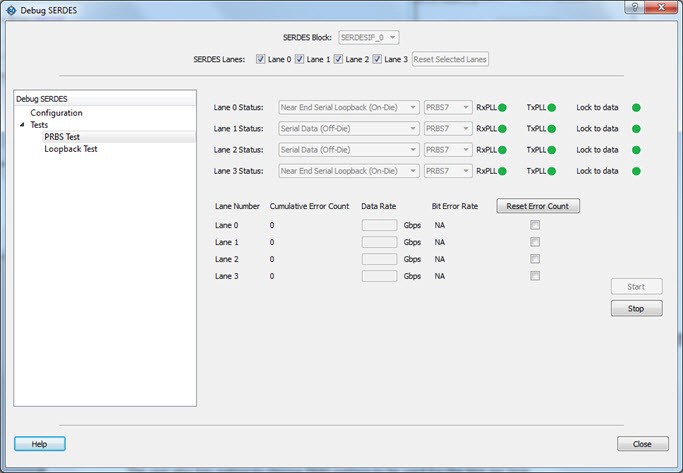Click the Debug SERDES title bar icon
Viewport: 683px width, 473px height.
pyautogui.click(x=11, y=8)
